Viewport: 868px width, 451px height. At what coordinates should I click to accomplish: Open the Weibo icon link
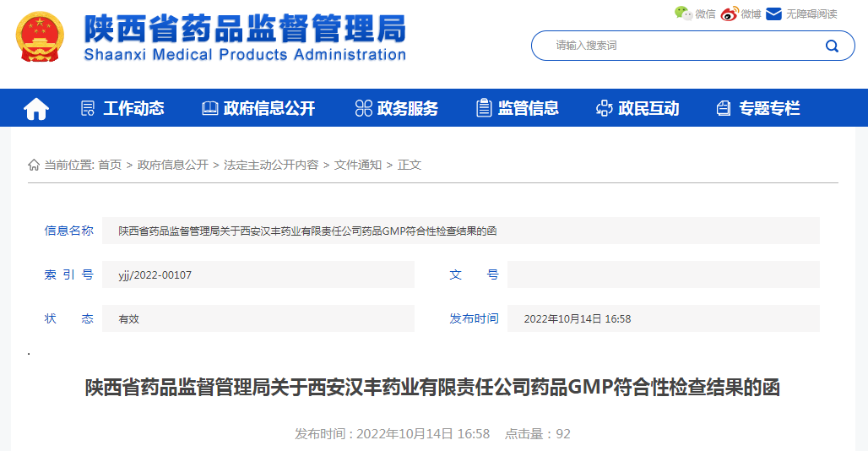(730, 13)
